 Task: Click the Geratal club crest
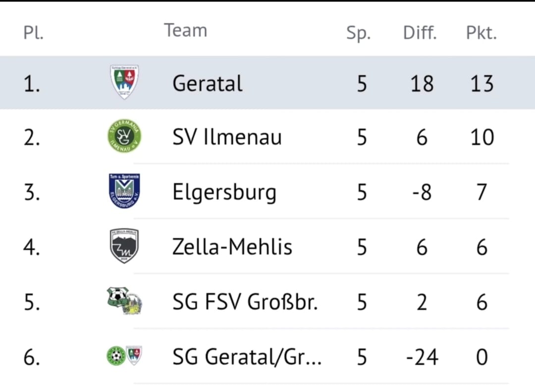(x=124, y=82)
